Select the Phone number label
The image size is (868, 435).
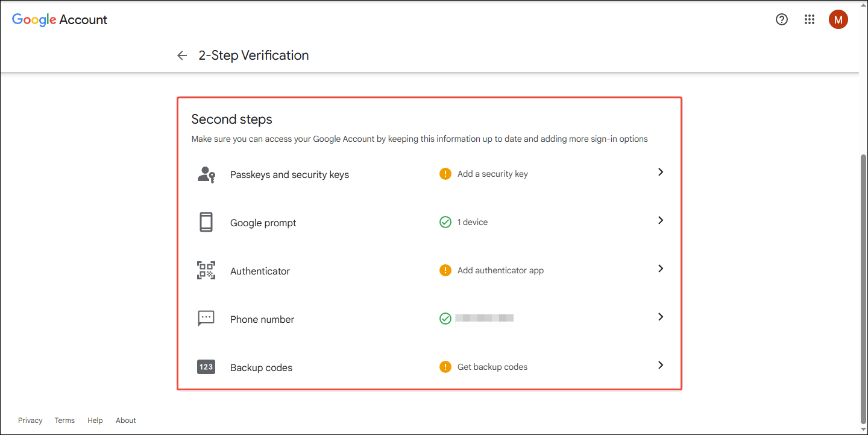[x=262, y=320]
